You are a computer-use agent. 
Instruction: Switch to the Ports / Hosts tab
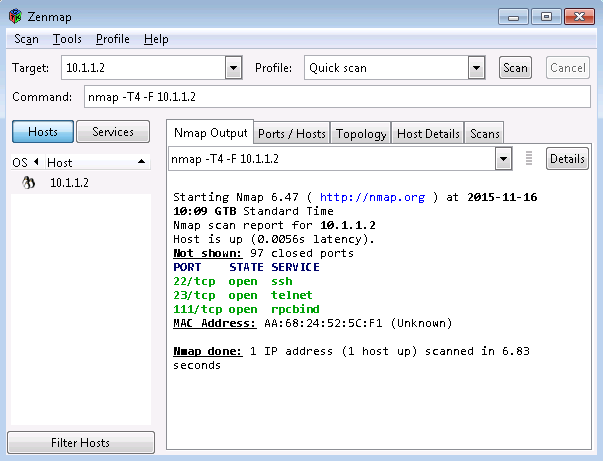(292, 134)
